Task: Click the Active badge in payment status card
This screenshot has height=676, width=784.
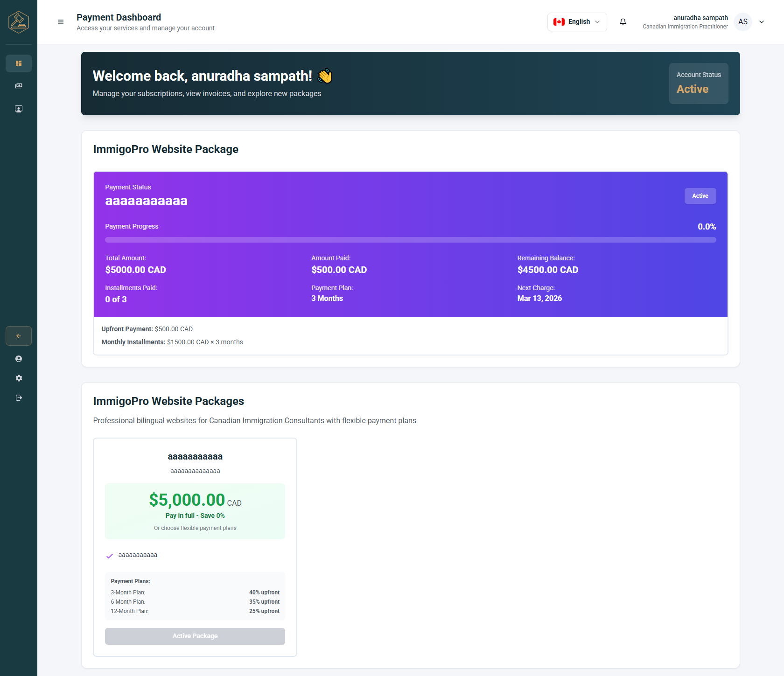Action: (700, 196)
